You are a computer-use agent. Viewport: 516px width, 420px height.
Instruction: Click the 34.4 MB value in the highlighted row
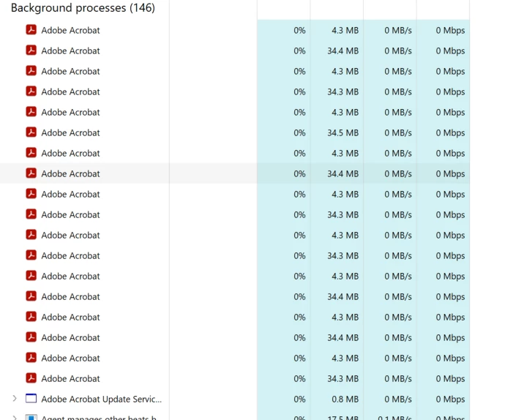point(343,173)
